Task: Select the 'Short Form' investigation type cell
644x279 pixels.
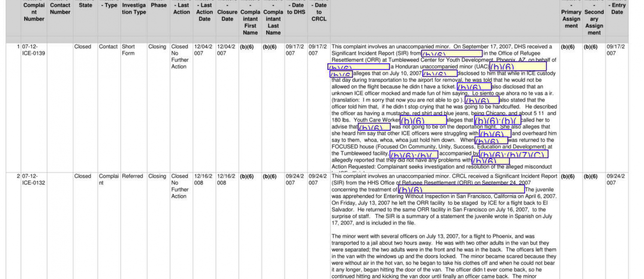Action: click(x=128, y=50)
